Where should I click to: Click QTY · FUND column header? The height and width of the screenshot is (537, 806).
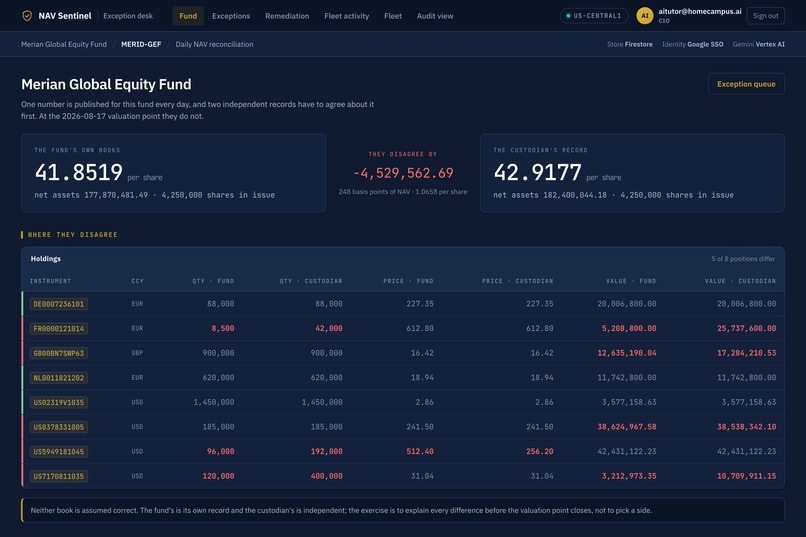coord(213,281)
